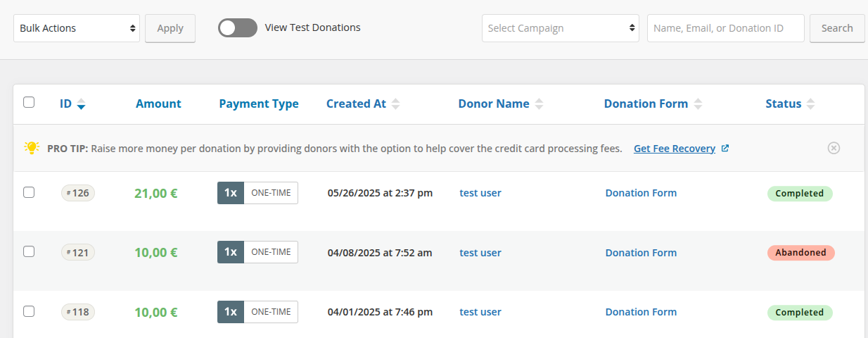Click sort arrows next to Donor Name
The height and width of the screenshot is (338, 868).
point(539,104)
